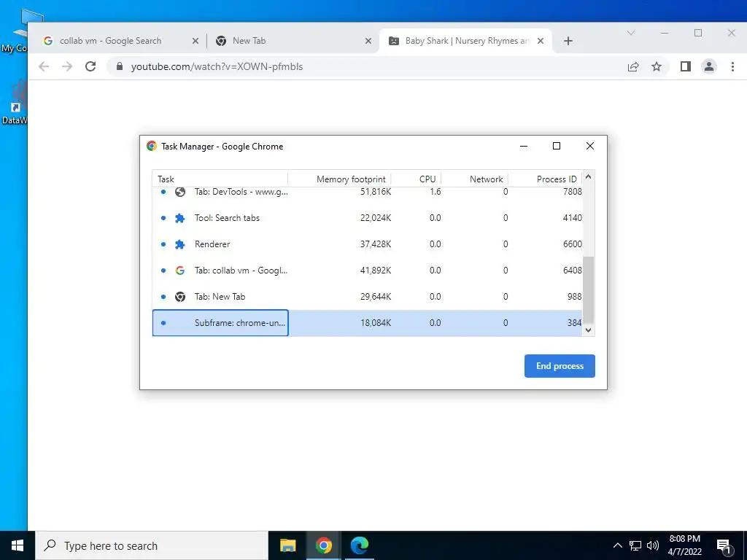Click the padlock site info icon
This screenshot has width=747, height=560.
point(120,66)
